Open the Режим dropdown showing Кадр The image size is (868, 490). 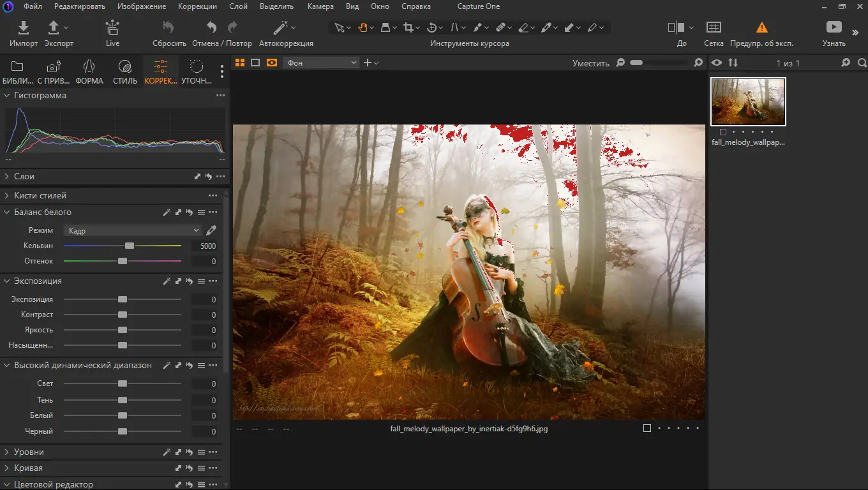tap(132, 230)
